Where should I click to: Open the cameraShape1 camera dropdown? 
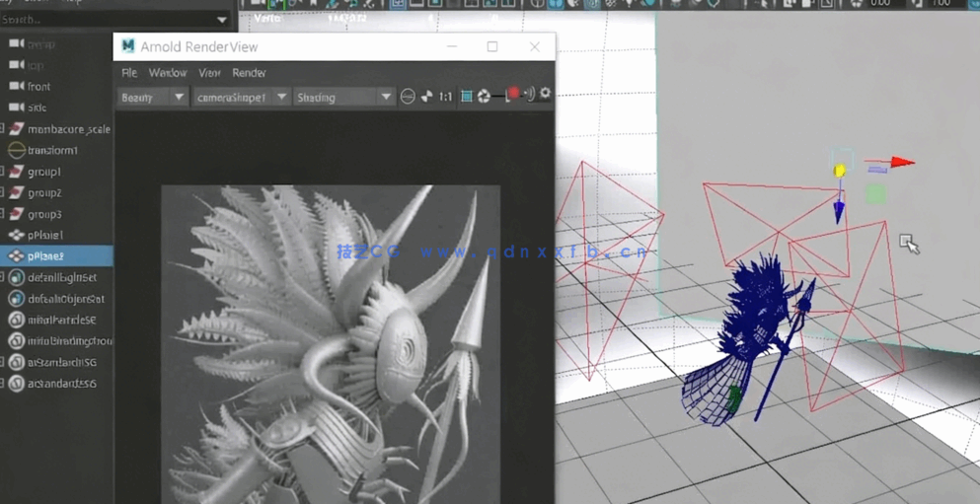(241, 97)
